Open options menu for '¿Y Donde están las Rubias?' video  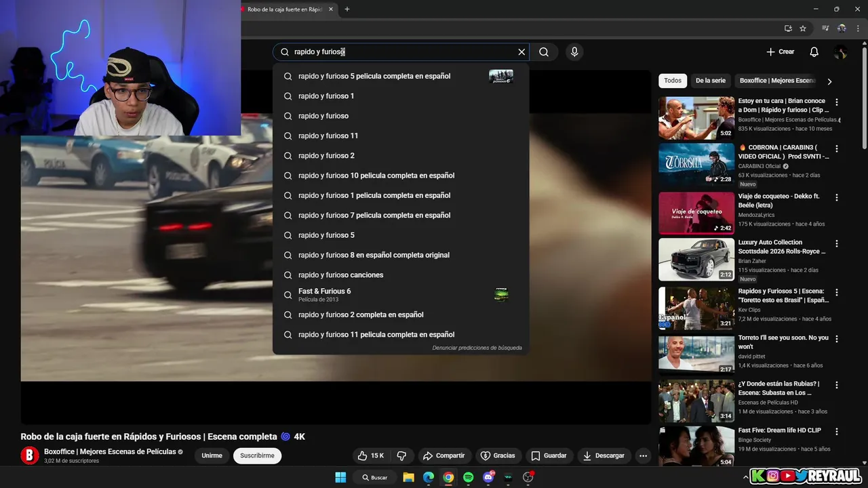[x=836, y=385]
